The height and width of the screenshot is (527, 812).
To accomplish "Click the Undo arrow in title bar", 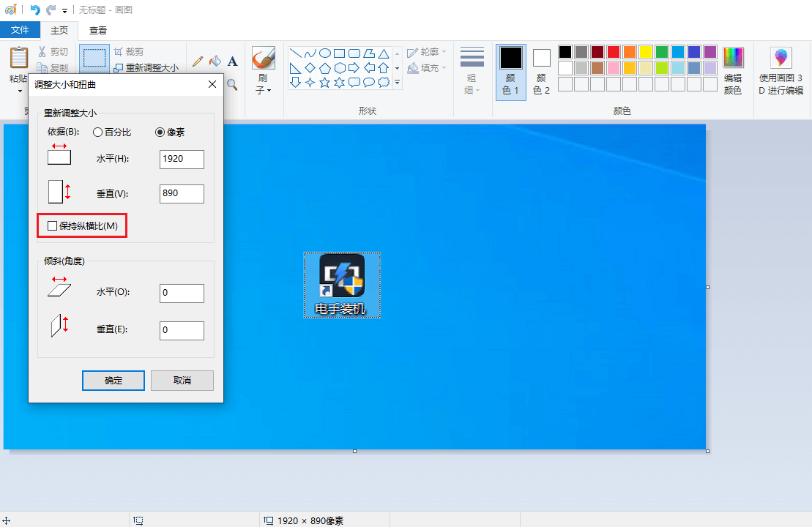I will (34, 10).
